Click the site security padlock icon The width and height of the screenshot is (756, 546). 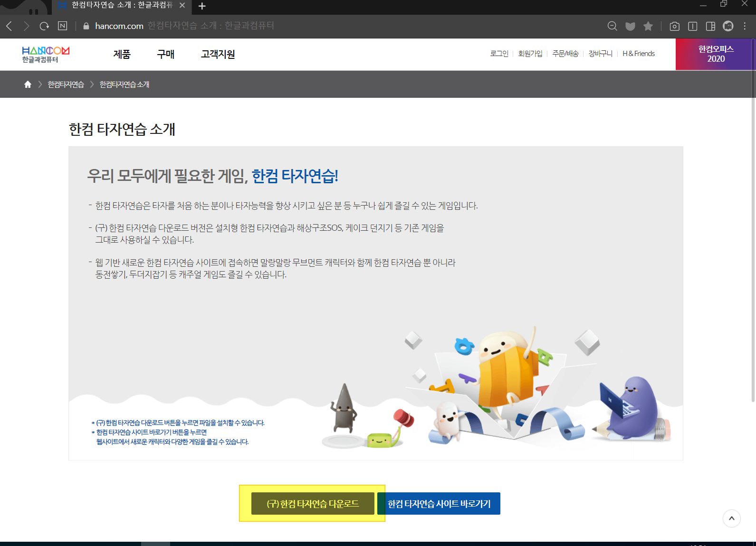[86, 26]
